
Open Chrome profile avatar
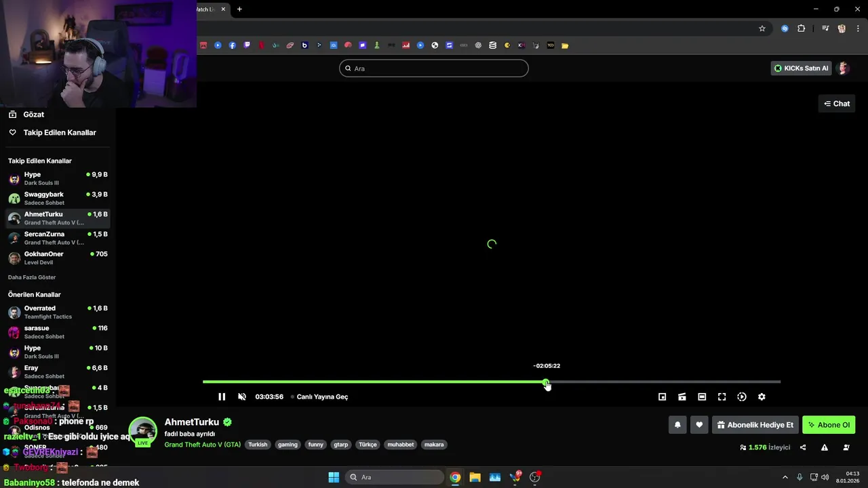click(842, 28)
